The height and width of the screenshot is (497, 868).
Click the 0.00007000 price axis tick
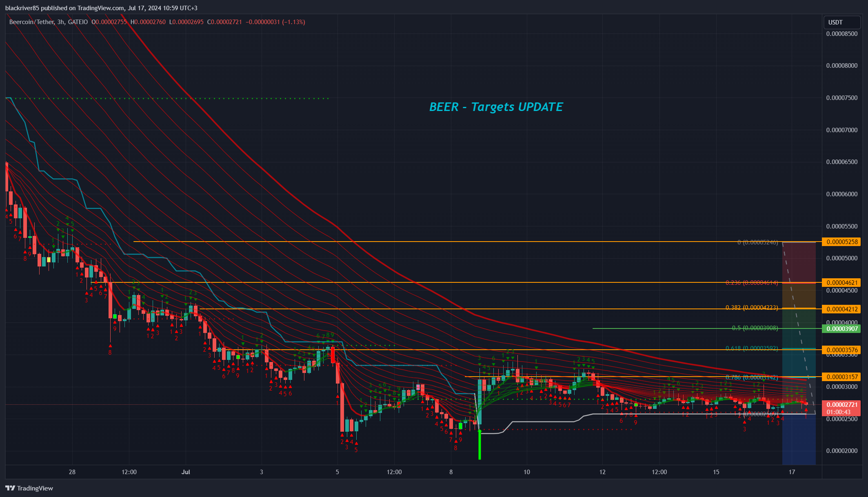[x=842, y=130]
